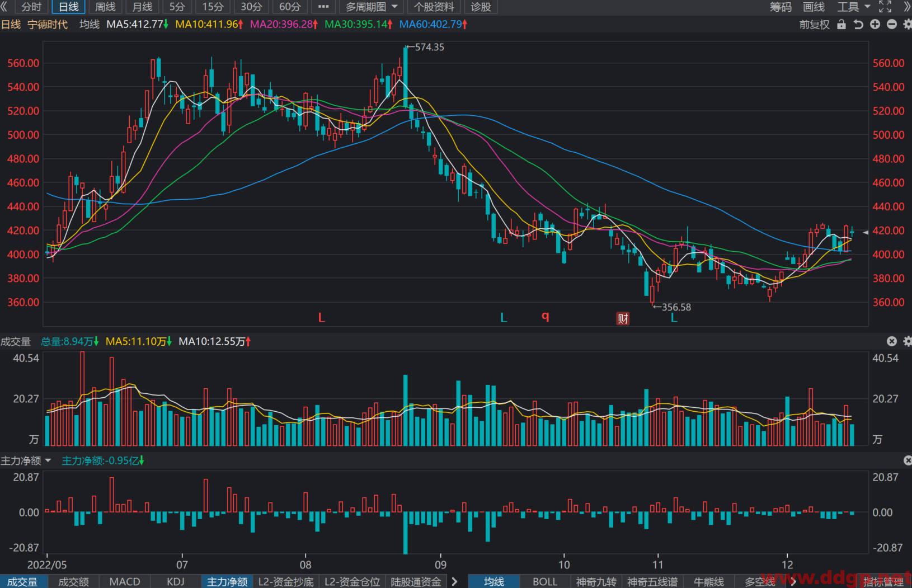Select the MACD indicator tab
This screenshot has width=912, height=588.
tap(125, 581)
